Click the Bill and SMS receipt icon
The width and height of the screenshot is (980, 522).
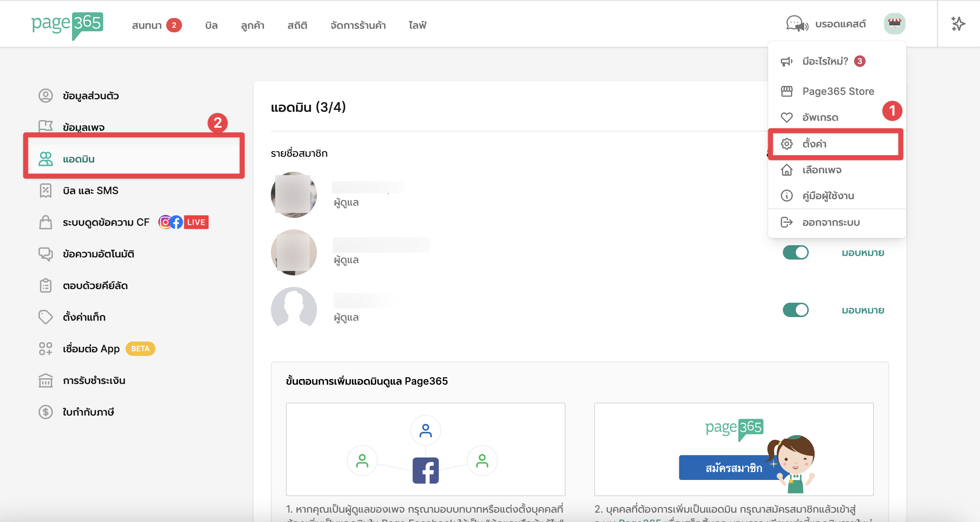(x=46, y=191)
